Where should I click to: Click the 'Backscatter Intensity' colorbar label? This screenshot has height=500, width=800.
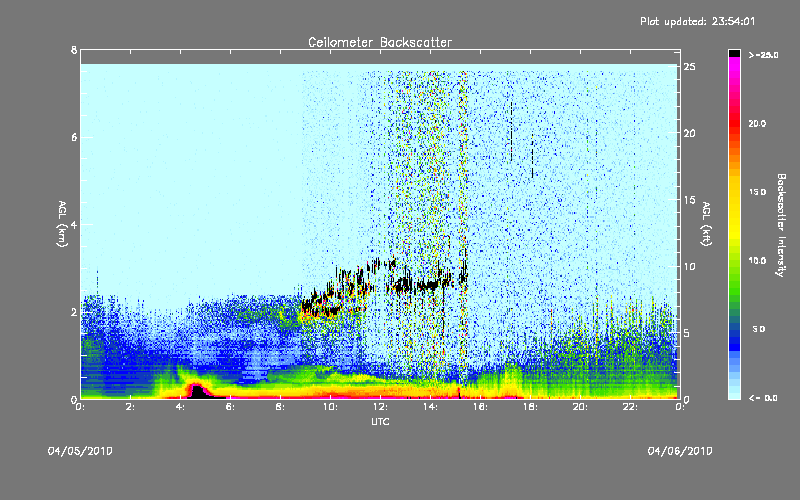781,225
